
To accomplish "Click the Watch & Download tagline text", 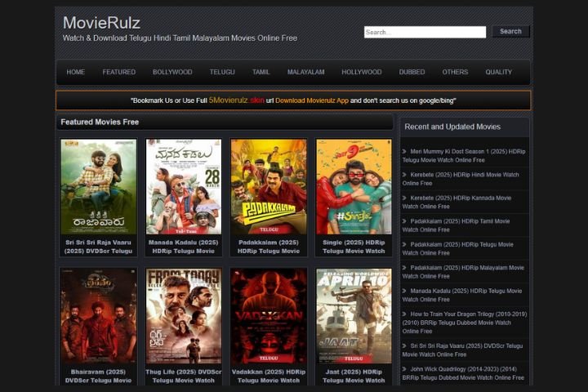I will coord(180,38).
